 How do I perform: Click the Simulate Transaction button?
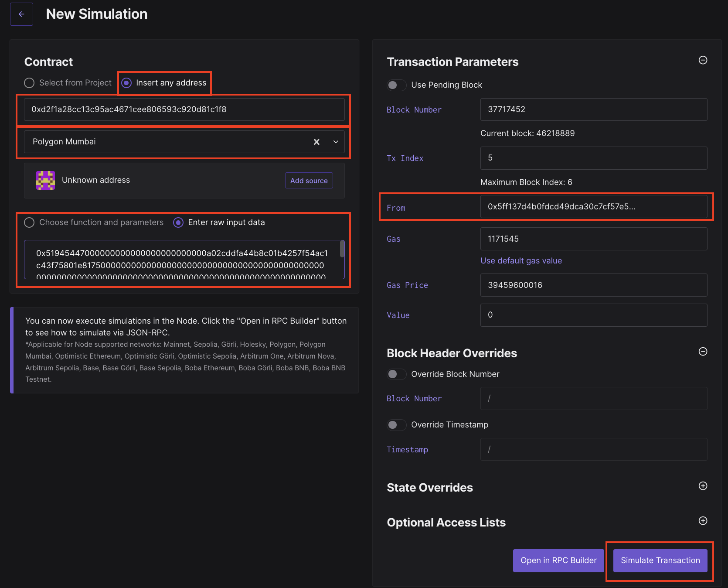[x=660, y=561]
